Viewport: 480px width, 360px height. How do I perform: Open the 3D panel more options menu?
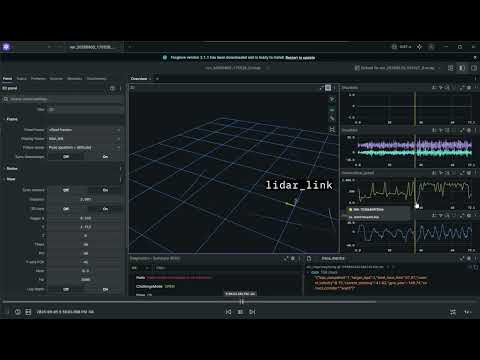point(335,88)
